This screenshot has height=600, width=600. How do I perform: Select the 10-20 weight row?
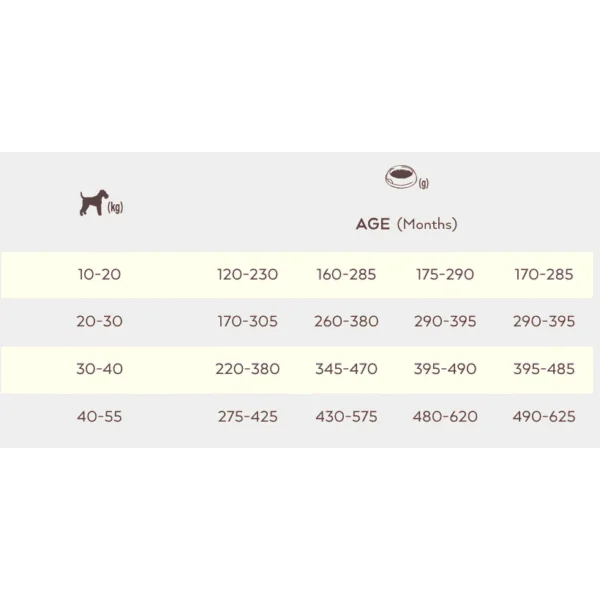point(297,275)
